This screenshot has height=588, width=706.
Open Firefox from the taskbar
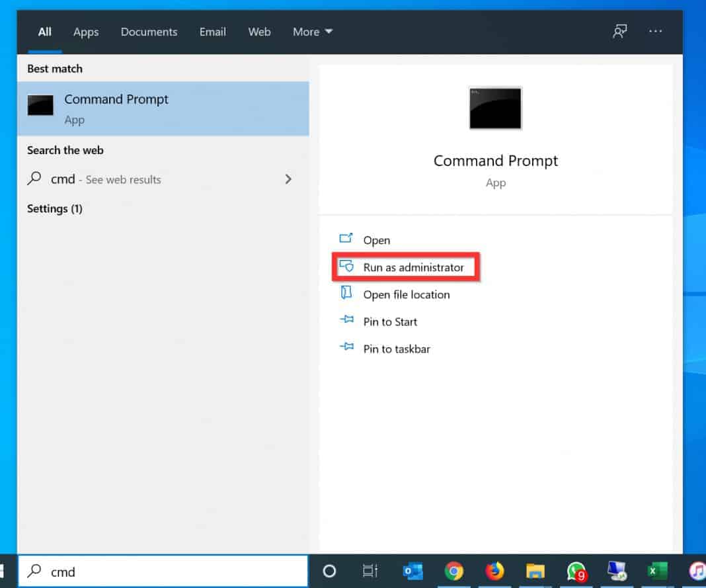click(x=494, y=571)
